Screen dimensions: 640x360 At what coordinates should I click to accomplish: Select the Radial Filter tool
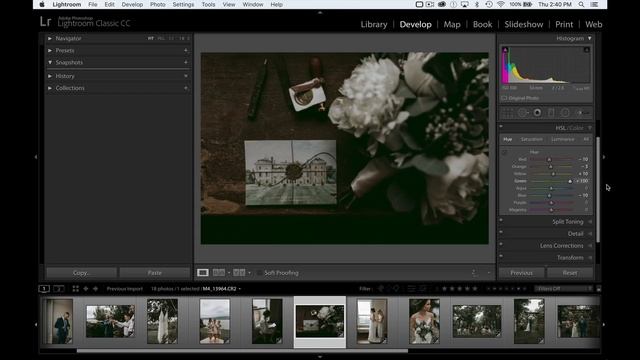[x=565, y=113]
